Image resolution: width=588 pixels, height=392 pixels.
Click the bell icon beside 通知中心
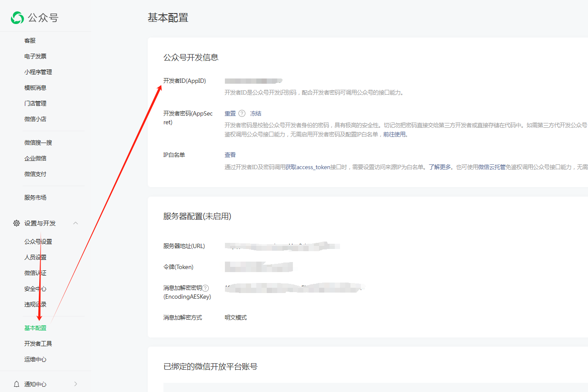(x=17, y=384)
